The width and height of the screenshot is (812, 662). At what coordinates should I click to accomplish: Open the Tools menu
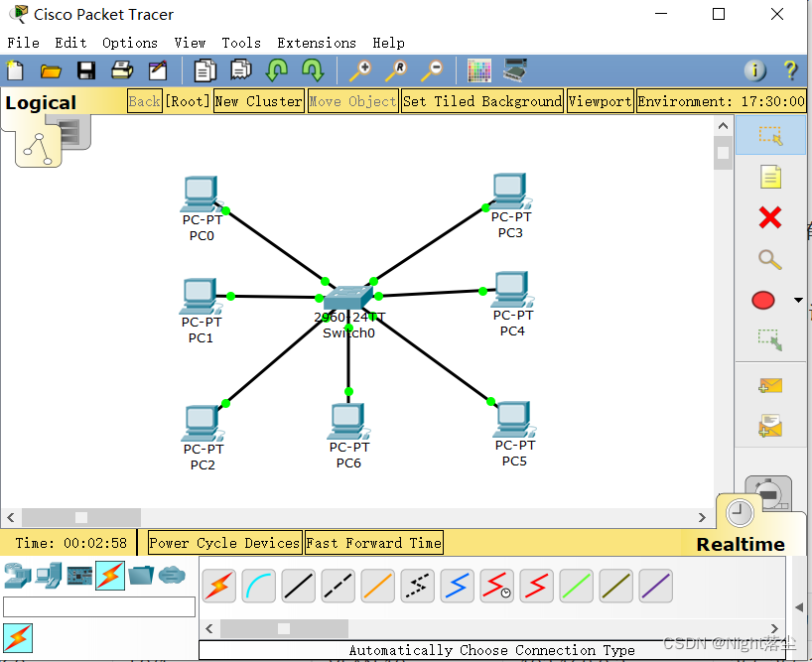241,43
